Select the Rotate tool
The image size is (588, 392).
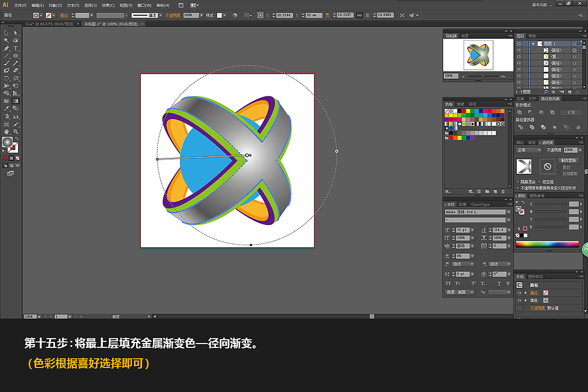pyautogui.click(x=7, y=78)
